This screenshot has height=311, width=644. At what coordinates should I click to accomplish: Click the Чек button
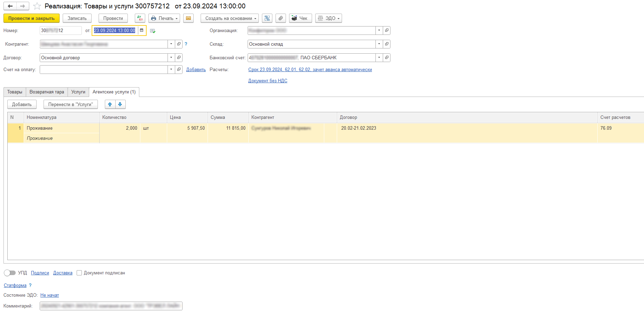click(x=301, y=18)
